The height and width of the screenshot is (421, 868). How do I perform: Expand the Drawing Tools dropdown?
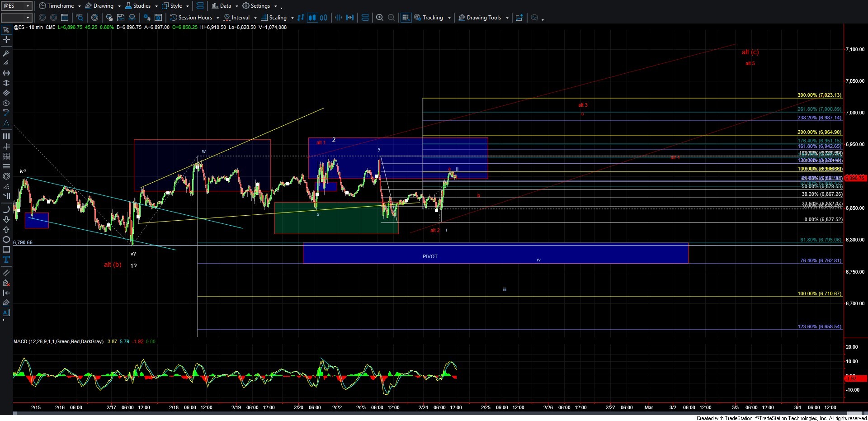point(507,18)
